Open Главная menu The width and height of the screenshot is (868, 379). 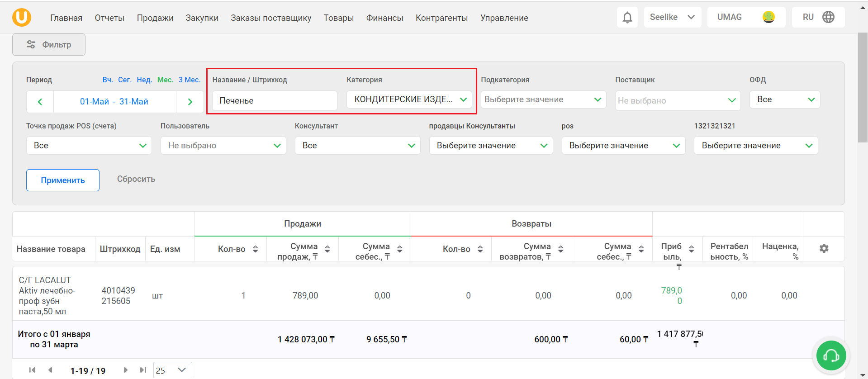66,18
